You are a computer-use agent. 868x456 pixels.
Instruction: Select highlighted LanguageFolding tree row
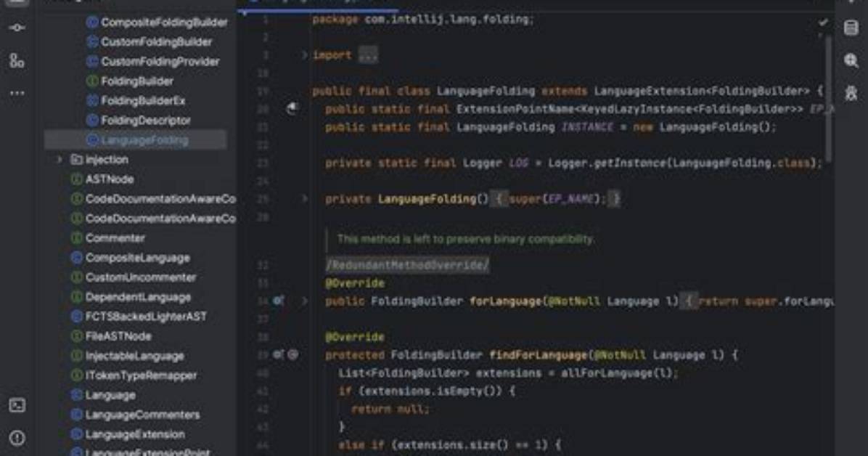point(136,140)
